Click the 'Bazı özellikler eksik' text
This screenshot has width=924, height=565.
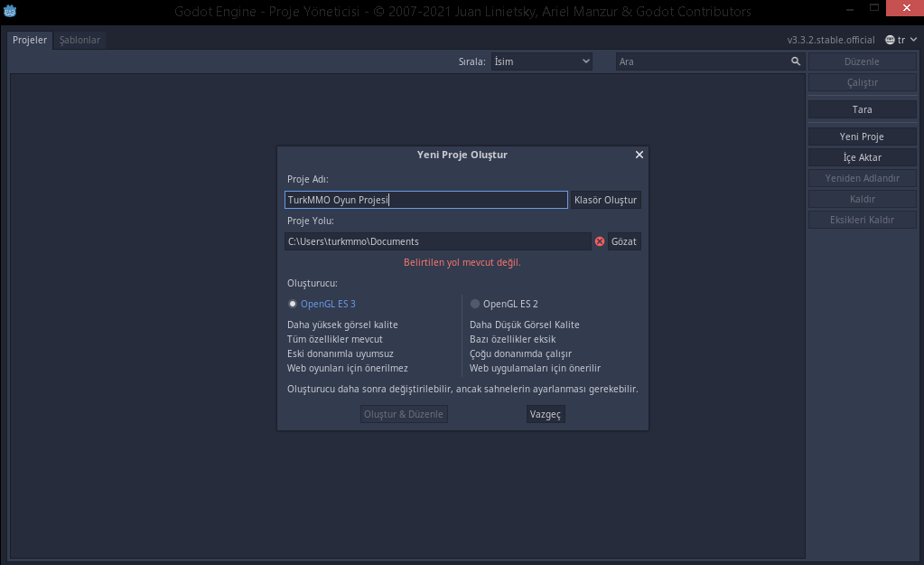pos(513,340)
